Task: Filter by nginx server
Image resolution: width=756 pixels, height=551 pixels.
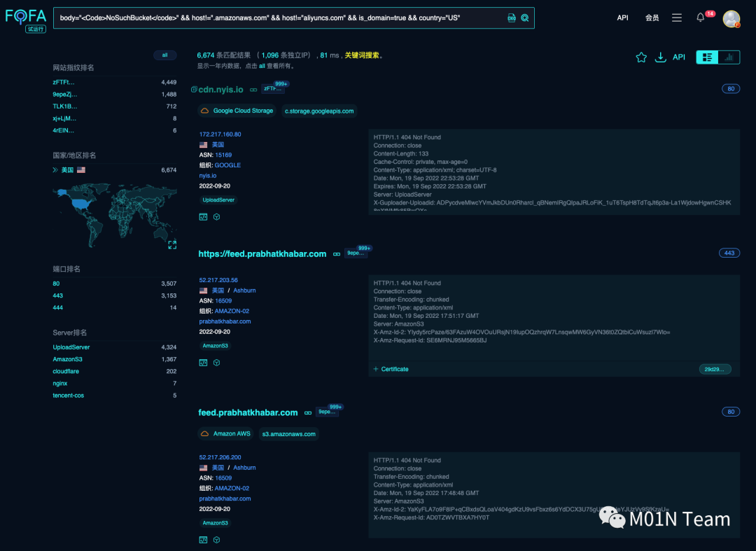Action: pos(59,384)
